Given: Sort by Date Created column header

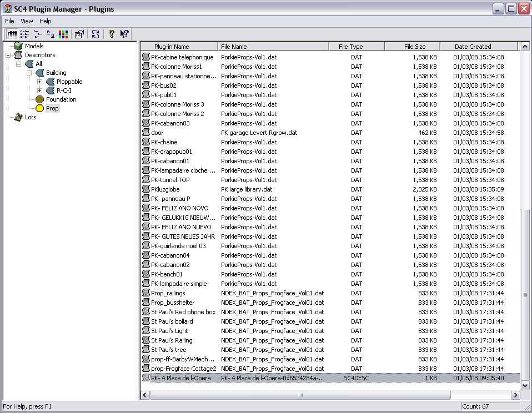Looking at the screenshot, I should click(x=479, y=47).
